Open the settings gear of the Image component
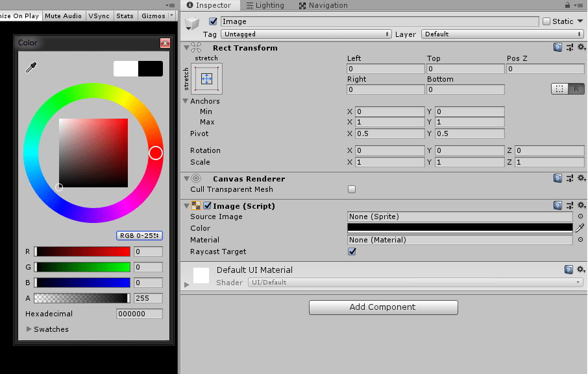The height and width of the screenshot is (374, 588). [x=581, y=204]
